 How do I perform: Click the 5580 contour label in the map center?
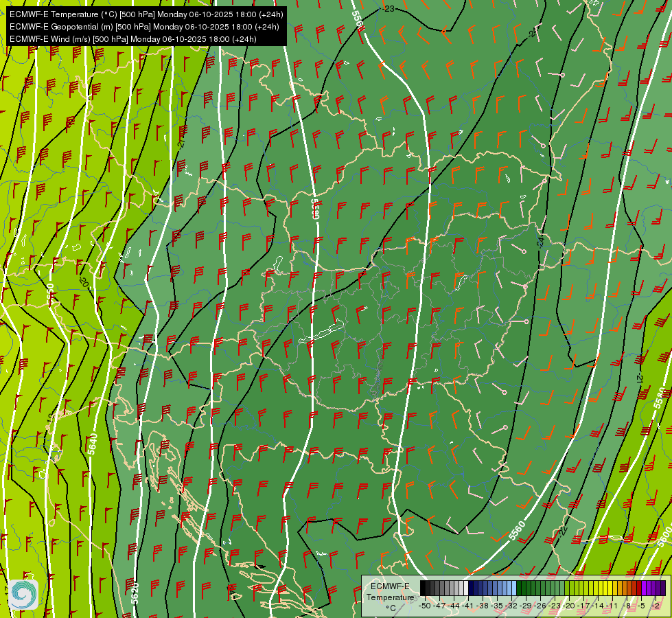(x=315, y=209)
